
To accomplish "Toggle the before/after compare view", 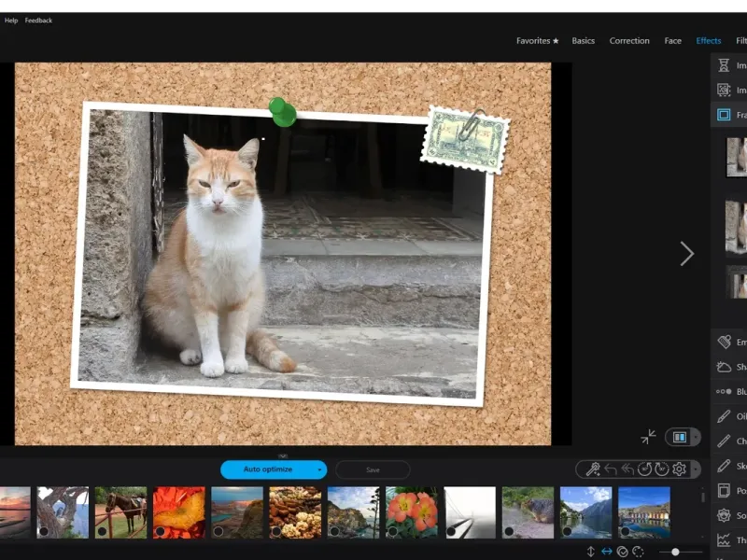I will pos(679,437).
